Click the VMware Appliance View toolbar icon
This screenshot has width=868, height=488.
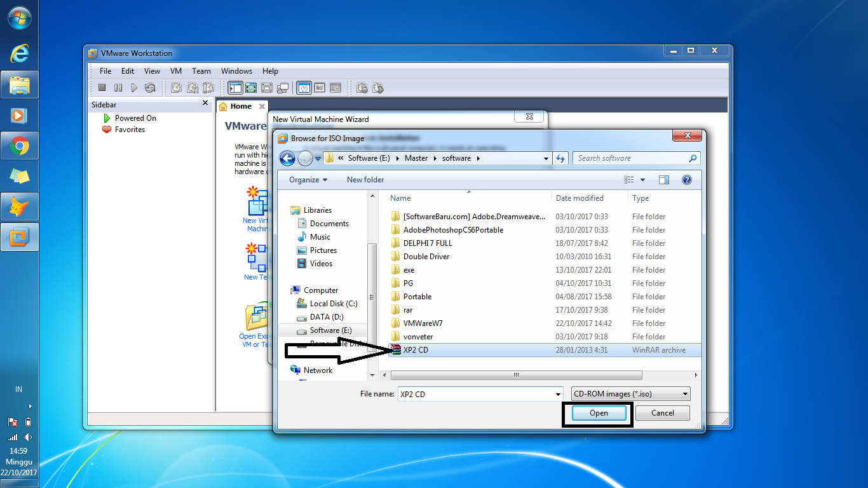[320, 88]
